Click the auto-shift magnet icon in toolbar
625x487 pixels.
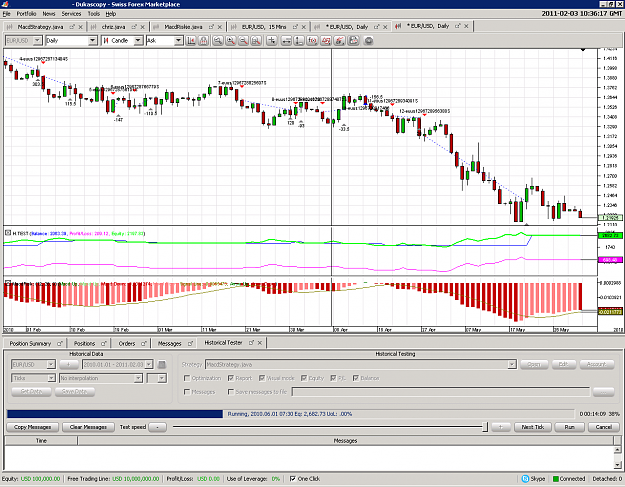click(204, 41)
